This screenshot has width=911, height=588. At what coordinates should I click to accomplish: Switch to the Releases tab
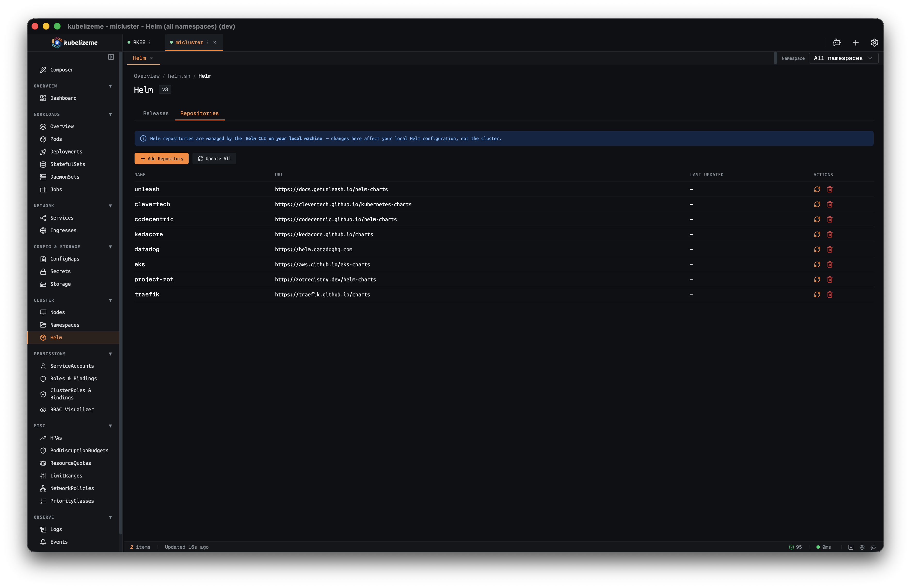point(156,113)
